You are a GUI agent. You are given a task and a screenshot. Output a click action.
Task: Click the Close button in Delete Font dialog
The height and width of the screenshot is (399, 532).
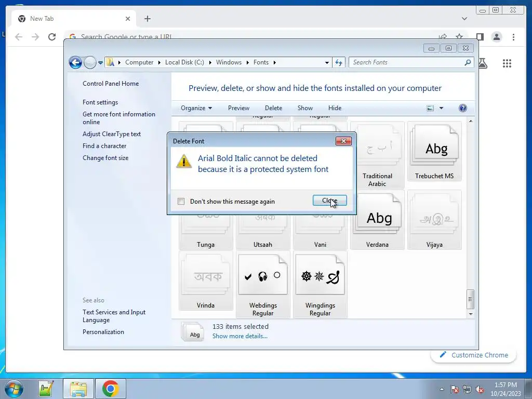click(329, 201)
